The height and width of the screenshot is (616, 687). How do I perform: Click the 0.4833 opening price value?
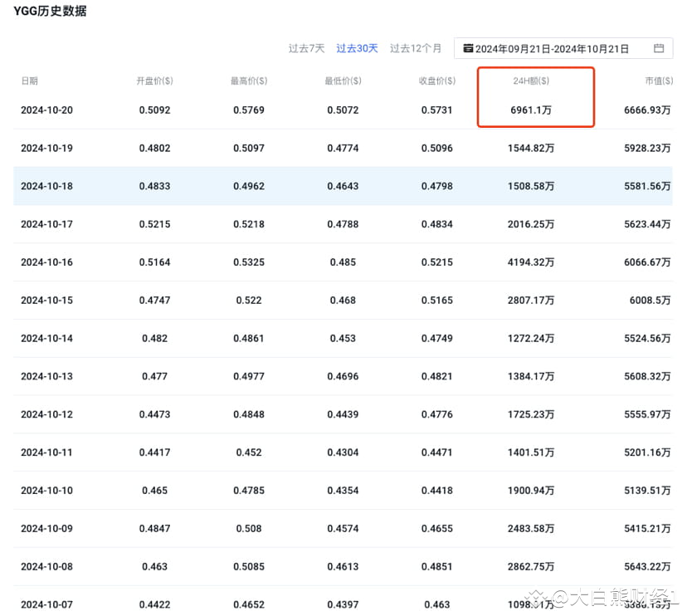tap(154, 186)
